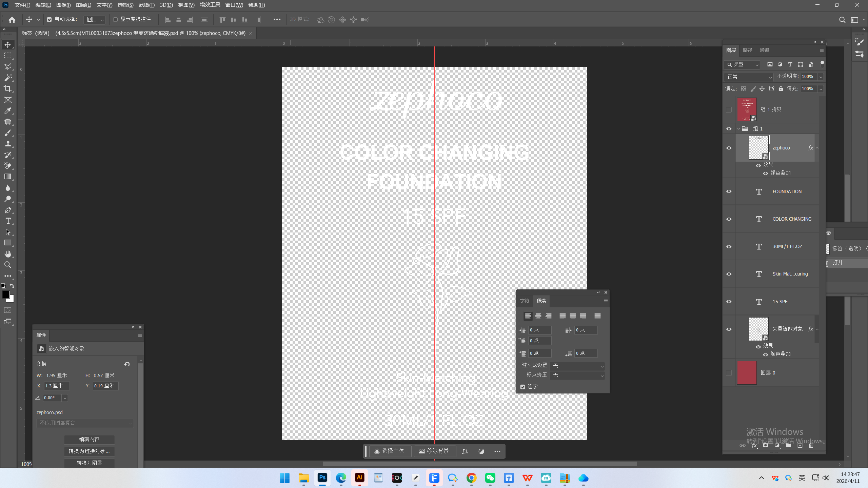Select the Horizontal Type tool

[8, 221]
